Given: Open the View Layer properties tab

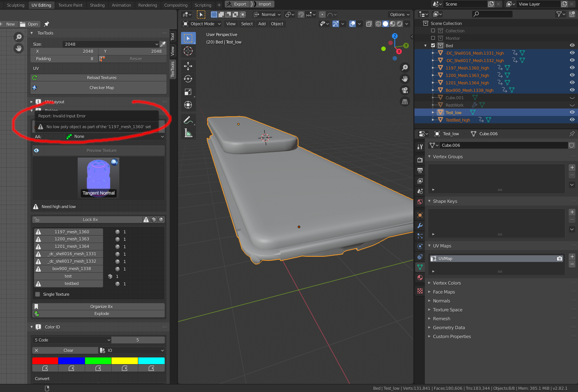Looking at the screenshot, I should (x=420, y=181).
